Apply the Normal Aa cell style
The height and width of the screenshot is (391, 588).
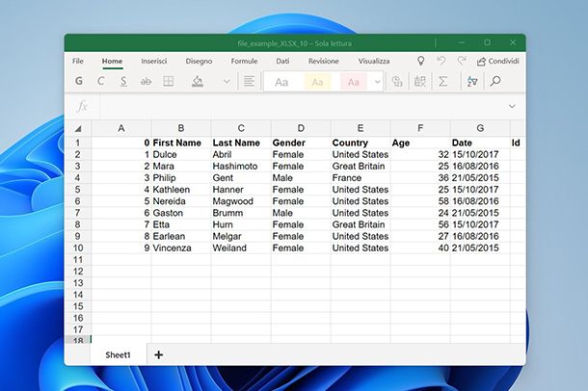click(x=281, y=82)
